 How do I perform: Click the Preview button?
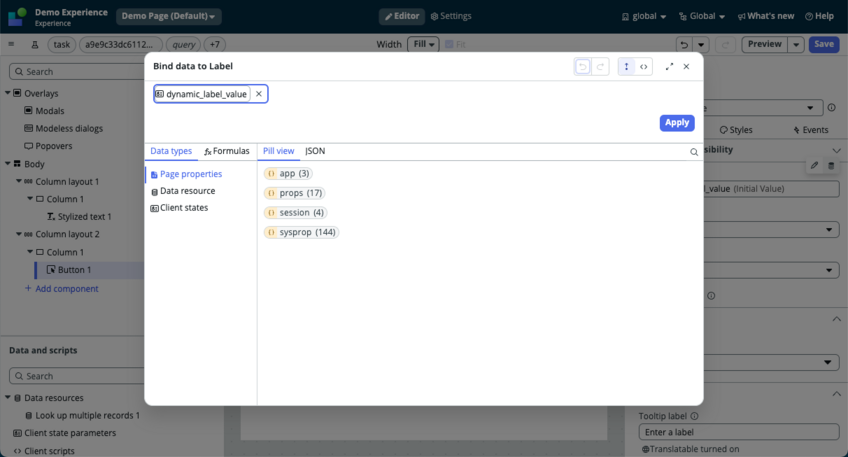pos(765,44)
